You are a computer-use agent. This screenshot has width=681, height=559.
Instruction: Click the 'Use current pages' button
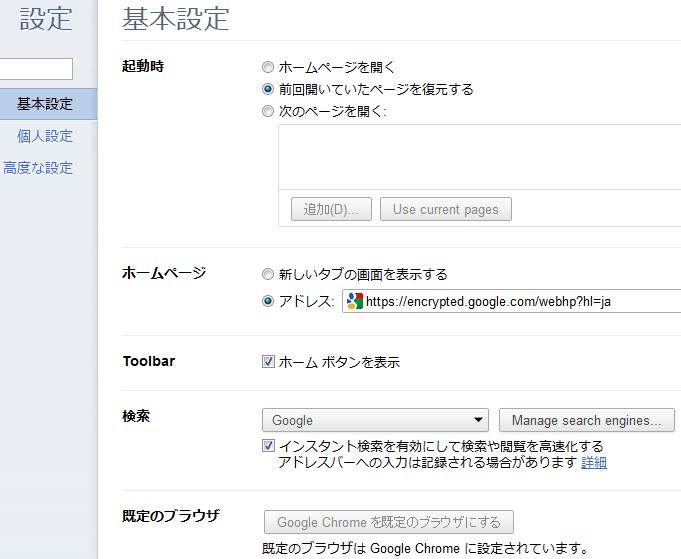(446, 209)
